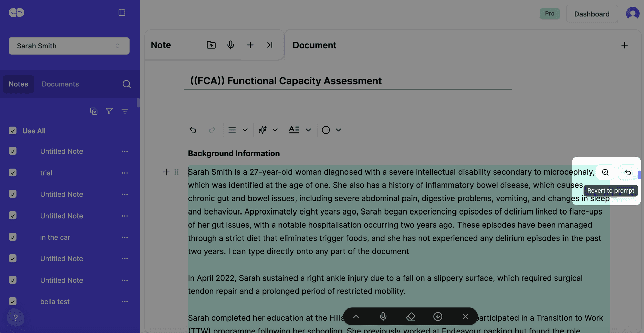Open options menu for first Untitled Note
Image resolution: width=644 pixels, height=333 pixels.
(x=125, y=151)
